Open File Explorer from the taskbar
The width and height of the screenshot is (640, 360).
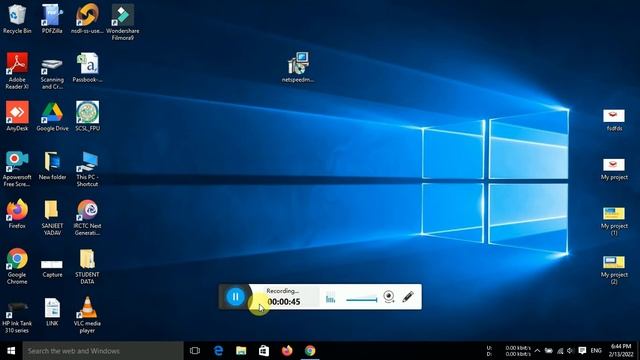pos(241,351)
